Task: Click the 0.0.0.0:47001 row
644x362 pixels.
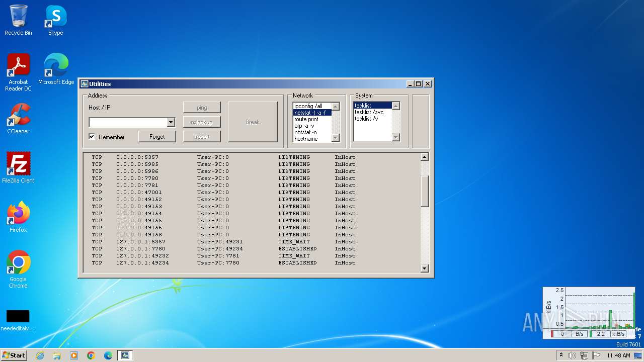Action: tap(223, 193)
